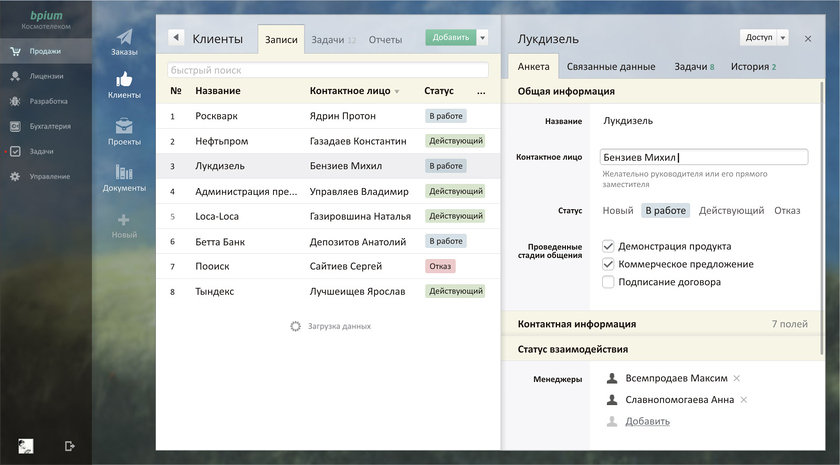Select the Проекты briefcase icon

[124, 126]
